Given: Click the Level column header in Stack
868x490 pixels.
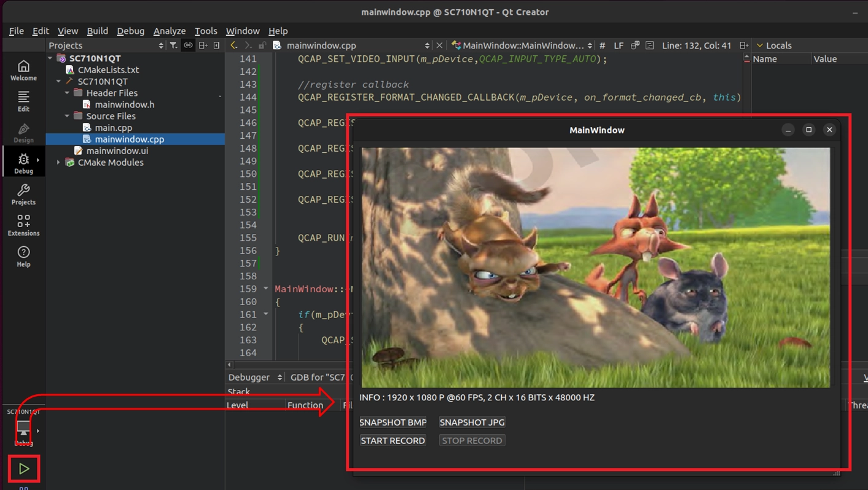Looking at the screenshot, I should [255, 405].
